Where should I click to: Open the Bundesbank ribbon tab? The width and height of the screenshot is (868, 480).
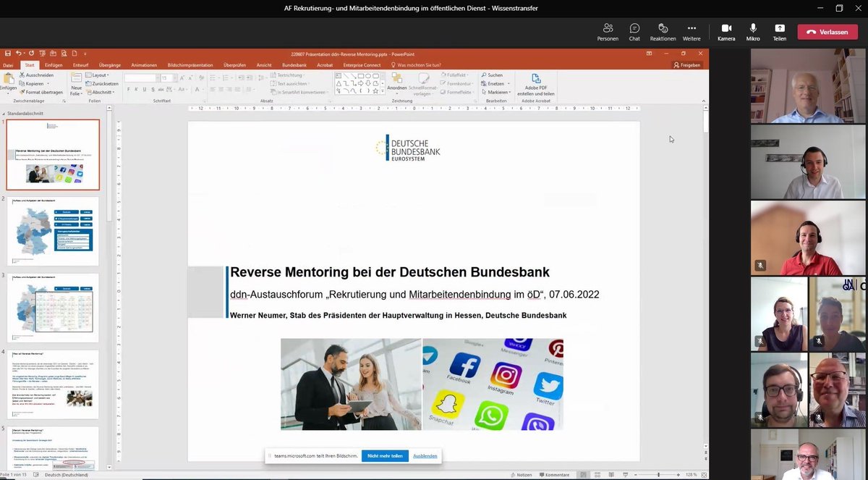point(294,65)
